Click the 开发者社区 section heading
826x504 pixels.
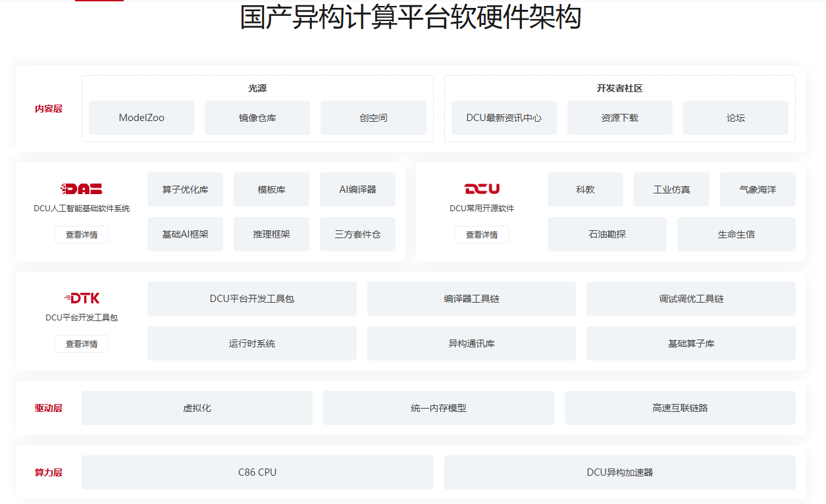pyautogui.click(x=620, y=88)
